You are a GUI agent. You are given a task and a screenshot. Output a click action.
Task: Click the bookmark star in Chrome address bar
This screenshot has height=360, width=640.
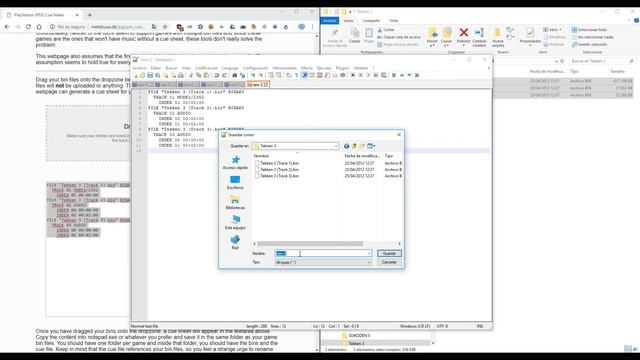[165, 27]
